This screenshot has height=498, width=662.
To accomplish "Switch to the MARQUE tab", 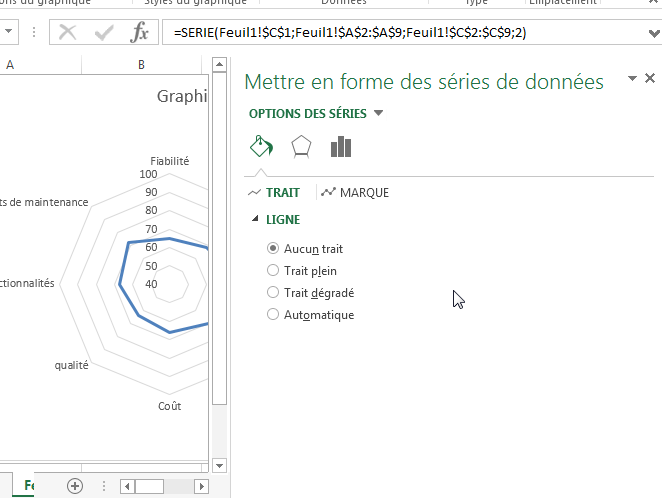I will 356,192.
